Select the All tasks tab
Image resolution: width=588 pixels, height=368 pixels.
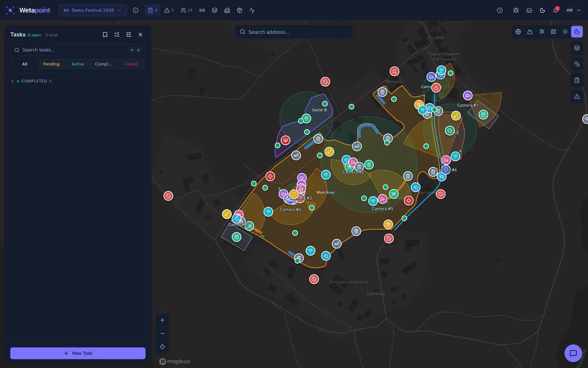click(24, 64)
